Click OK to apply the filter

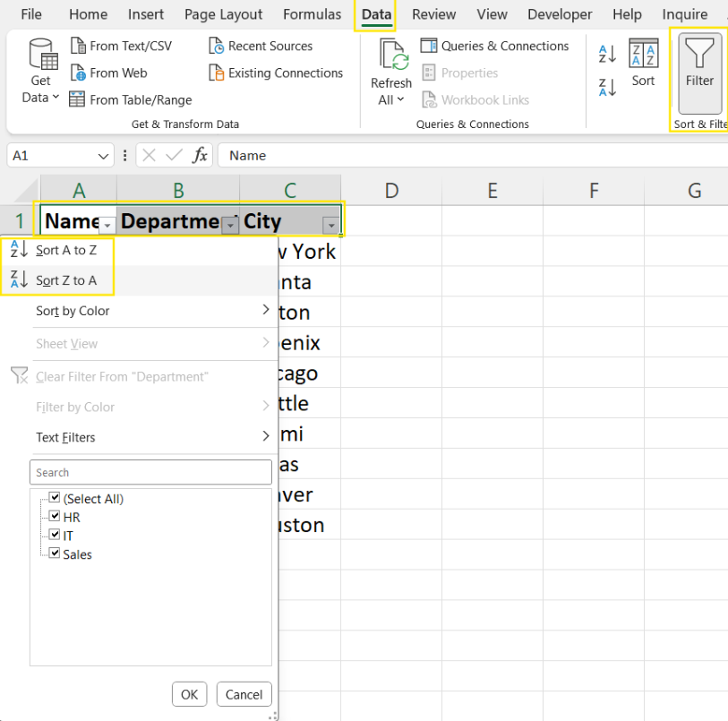point(189,694)
